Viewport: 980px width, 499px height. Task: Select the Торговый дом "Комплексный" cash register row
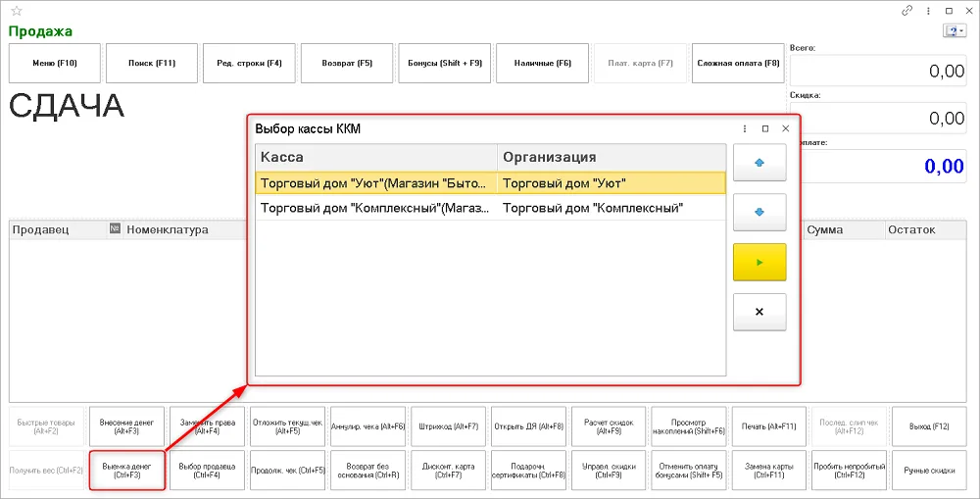pos(491,208)
